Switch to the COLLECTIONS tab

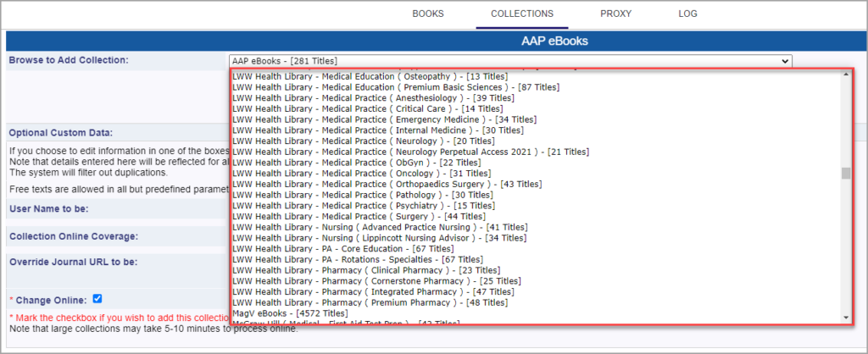522,14
